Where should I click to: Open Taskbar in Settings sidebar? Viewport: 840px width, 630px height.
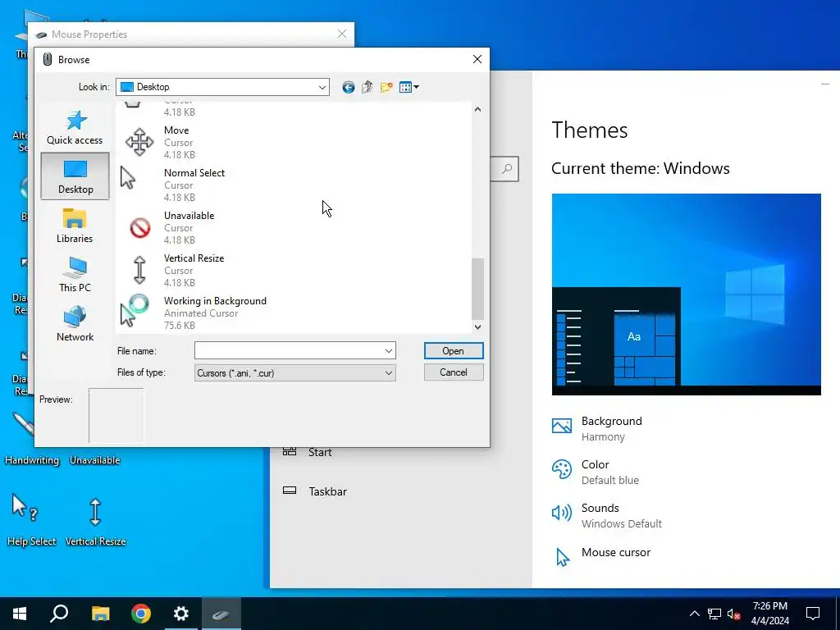coord(315,491)
